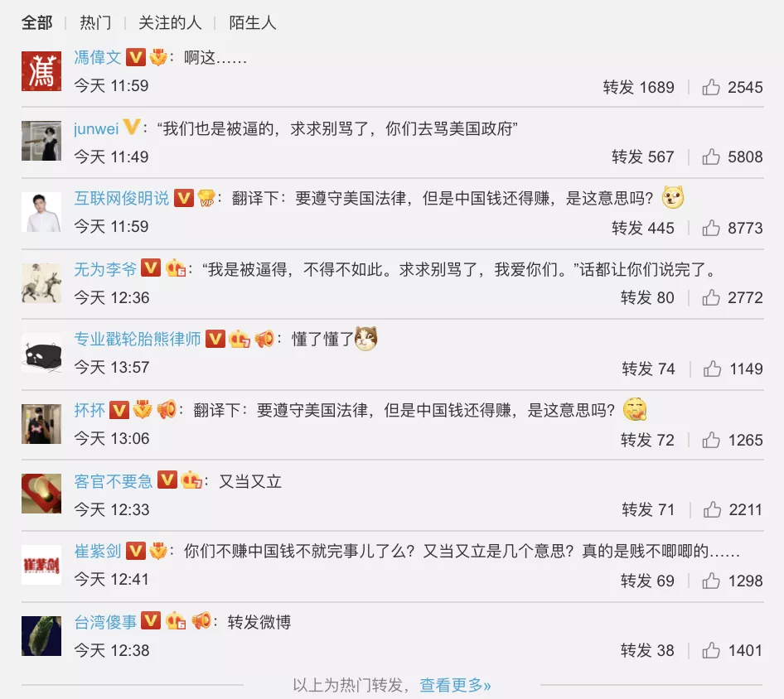Click thumbs-up on 崔紫剑's comment
Screen dimensions: 784x699
710,581
